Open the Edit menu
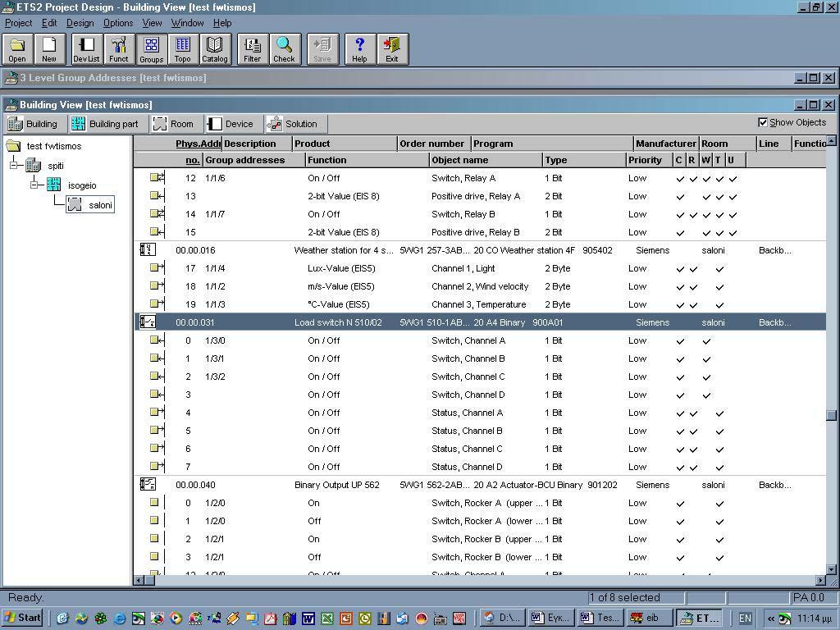This screenshot has height=630, width=840. click(x=49, y=23)
